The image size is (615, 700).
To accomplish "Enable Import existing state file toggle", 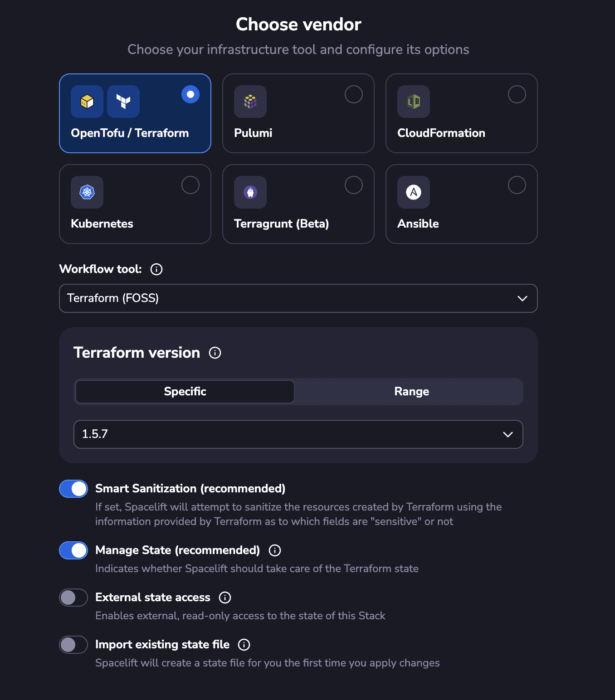I will point(73,645).
